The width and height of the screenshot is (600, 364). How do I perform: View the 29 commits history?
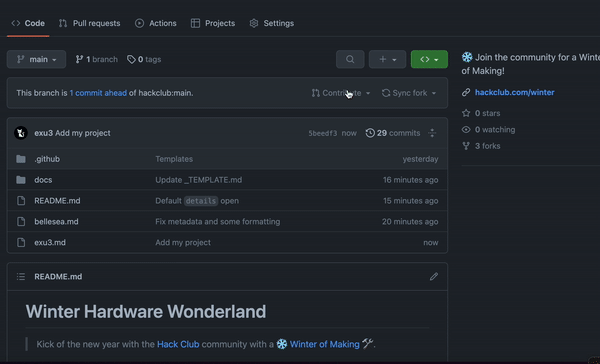[393, 133]
